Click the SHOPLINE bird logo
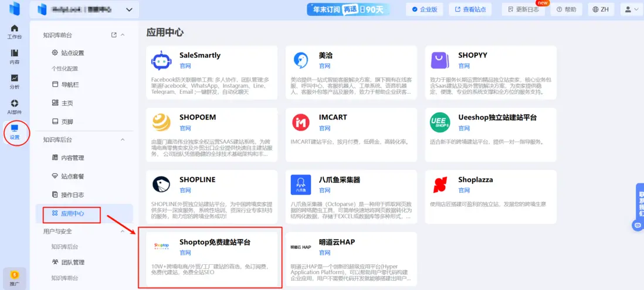644x290 pixels. click(x=161, y=185)
